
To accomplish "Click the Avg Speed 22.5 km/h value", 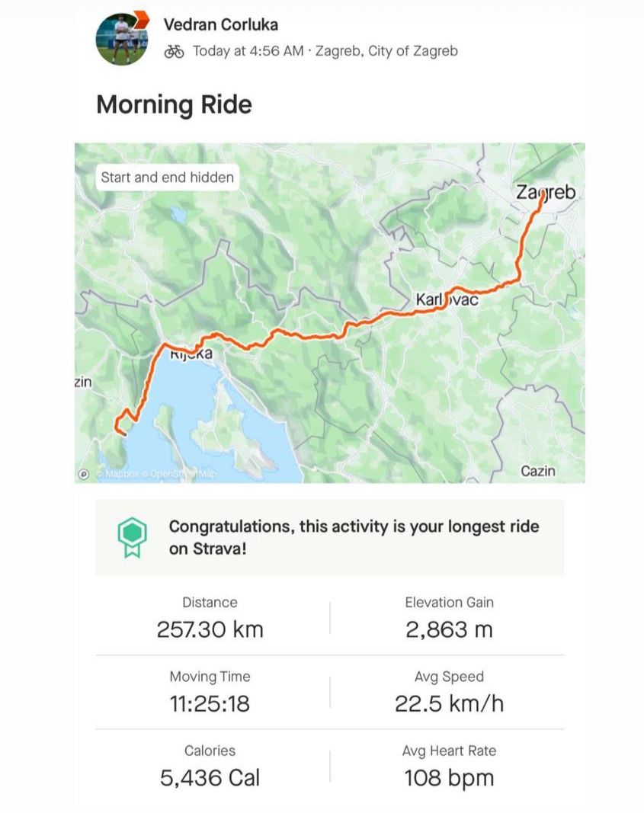I will tap(449, 703).
